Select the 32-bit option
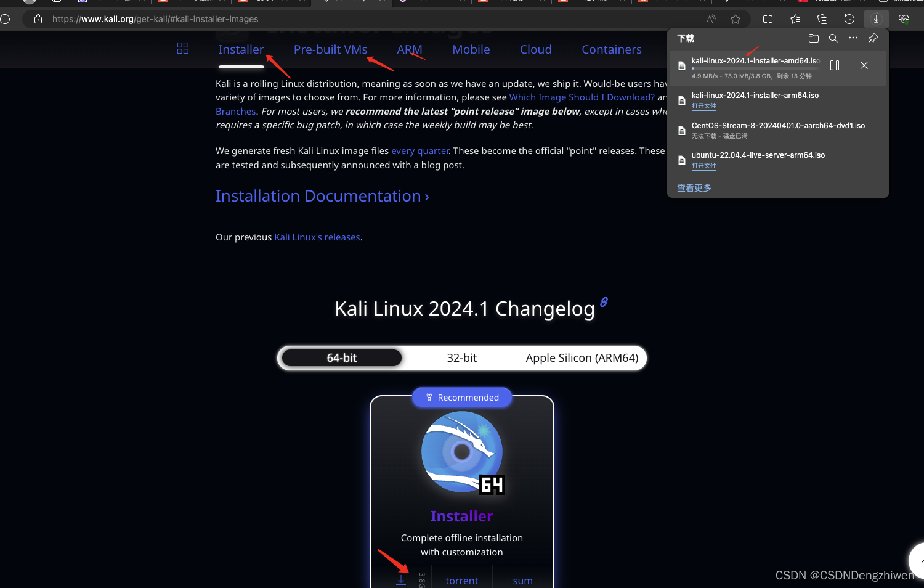The height and width of the screenshot is (588, 924). click(461, 357)
